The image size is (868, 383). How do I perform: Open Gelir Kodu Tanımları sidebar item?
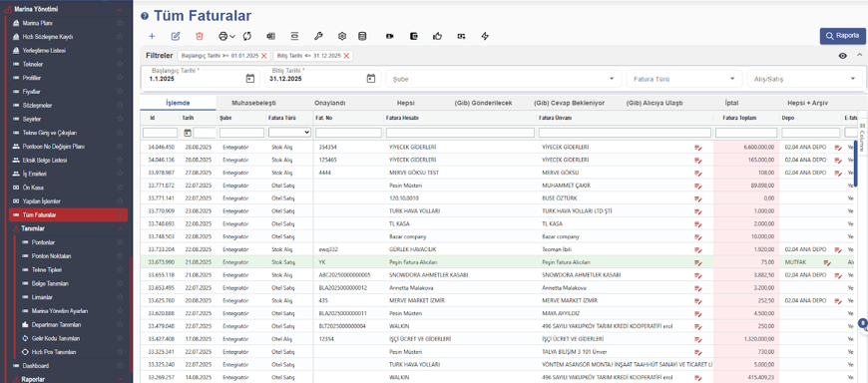click(56, 338)
